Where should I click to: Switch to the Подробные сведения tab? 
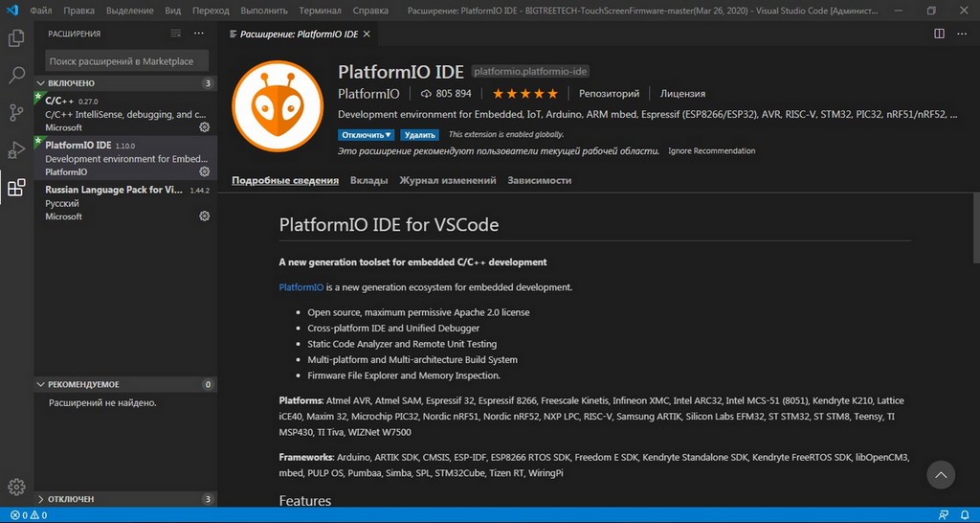coord(285,180)
